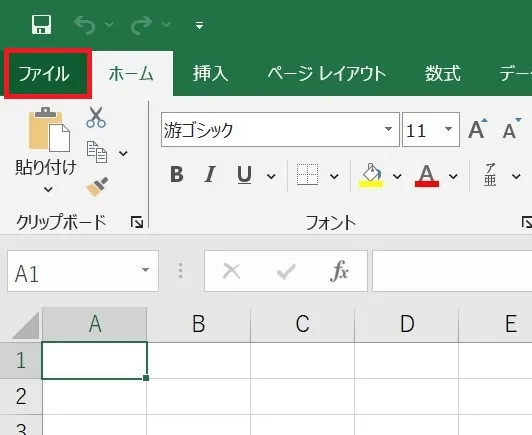Expand the Borders options arrow
The height and width of the screenshot is (435, 532).
coord(334,176)
